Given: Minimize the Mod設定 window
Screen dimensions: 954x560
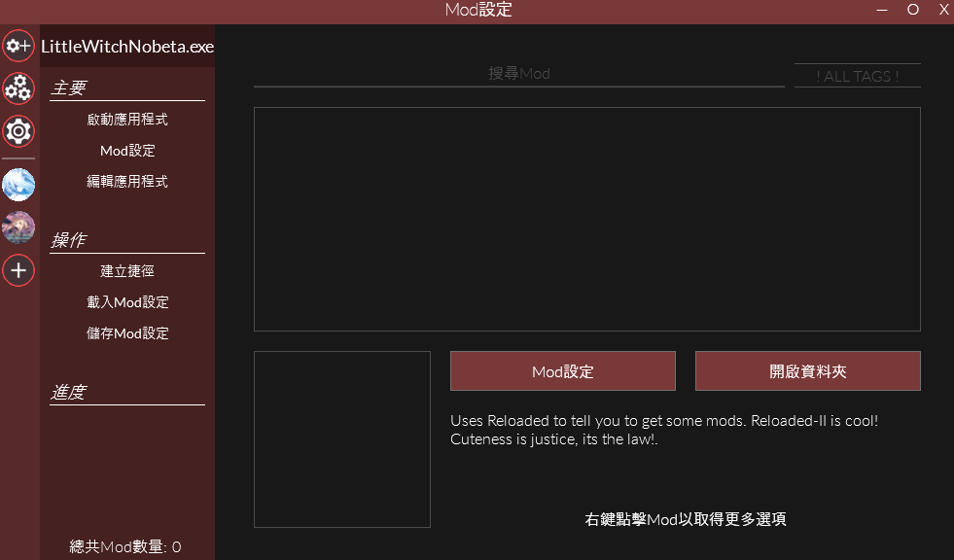Looking at the screenshot, I should (x=882, y=10).
